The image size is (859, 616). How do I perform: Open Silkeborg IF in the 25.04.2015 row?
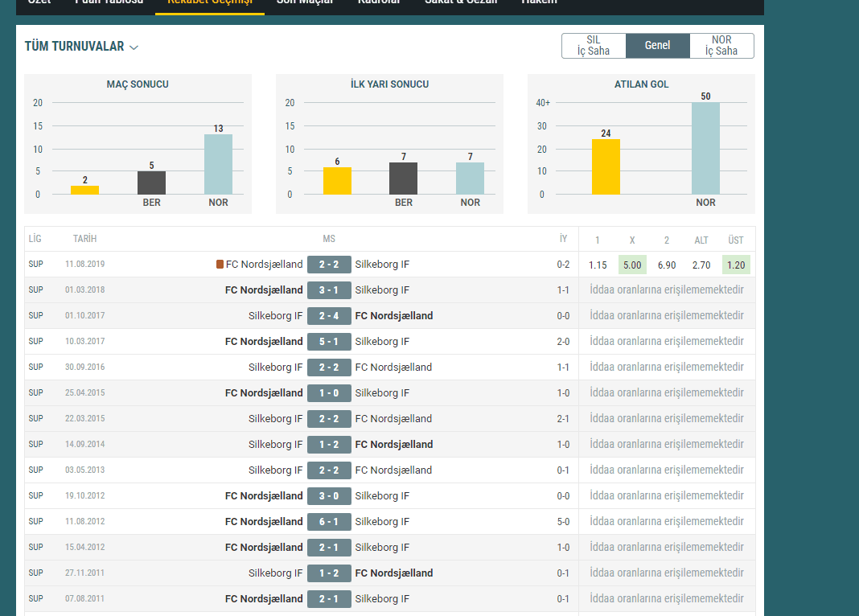pos(382,393)
